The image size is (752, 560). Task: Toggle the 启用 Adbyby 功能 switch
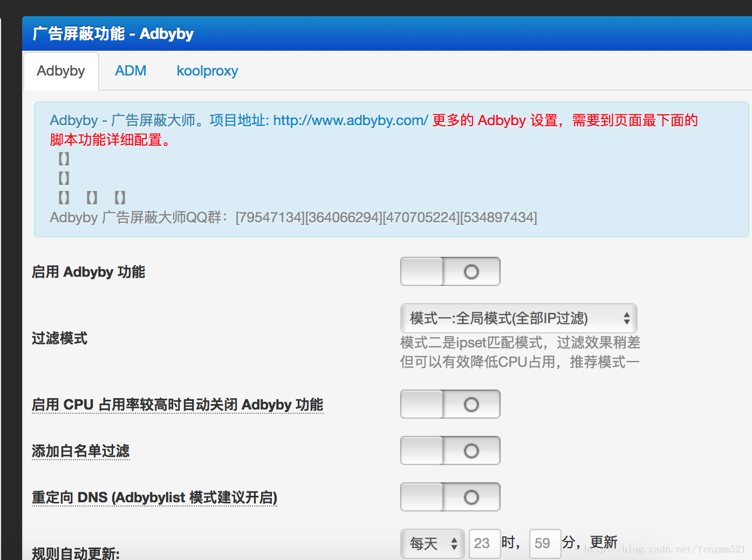450,271
